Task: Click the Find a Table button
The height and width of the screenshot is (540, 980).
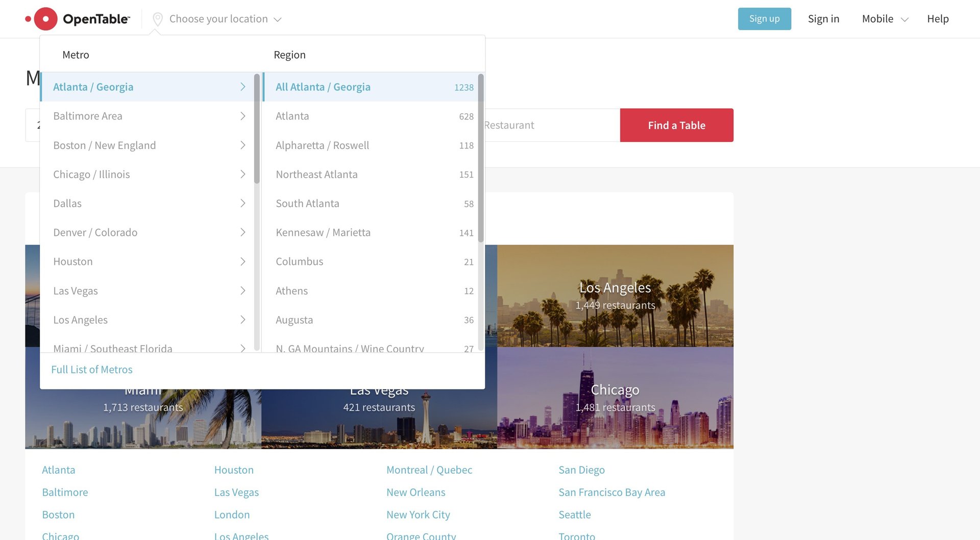Action: (676, 125)
